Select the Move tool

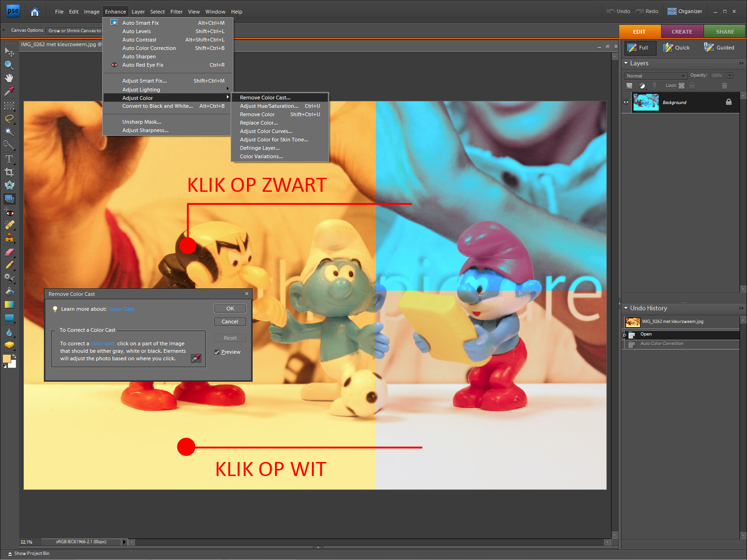(9, 52)
